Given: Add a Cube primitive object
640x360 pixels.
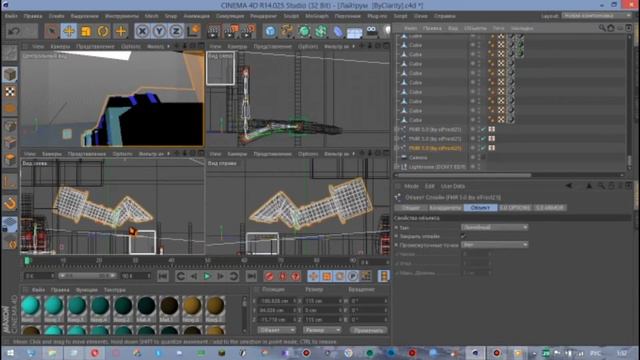Looking at the screenshot, I should point(270,31).
